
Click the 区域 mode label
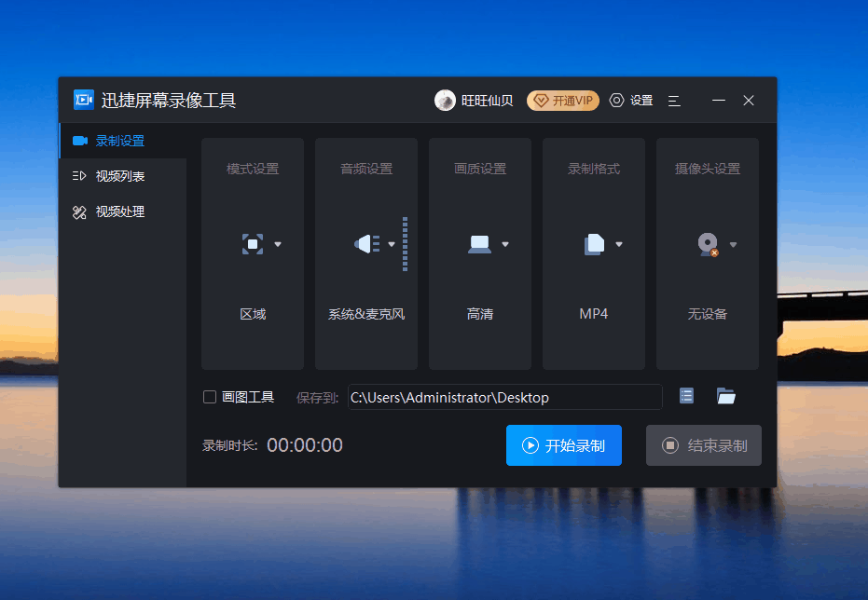click(253, 314)
